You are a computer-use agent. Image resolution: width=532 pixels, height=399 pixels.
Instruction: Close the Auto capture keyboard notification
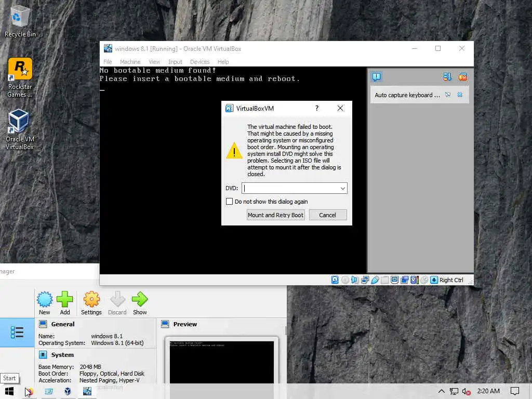460,95
